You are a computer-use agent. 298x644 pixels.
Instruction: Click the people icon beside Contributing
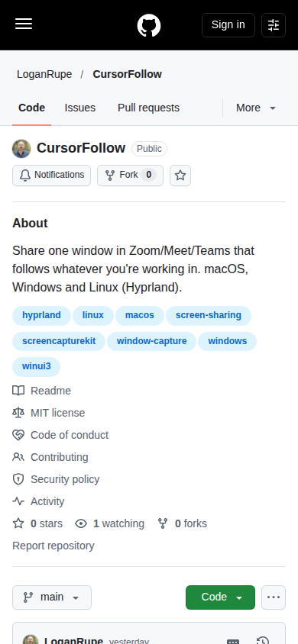coord(18,457)
